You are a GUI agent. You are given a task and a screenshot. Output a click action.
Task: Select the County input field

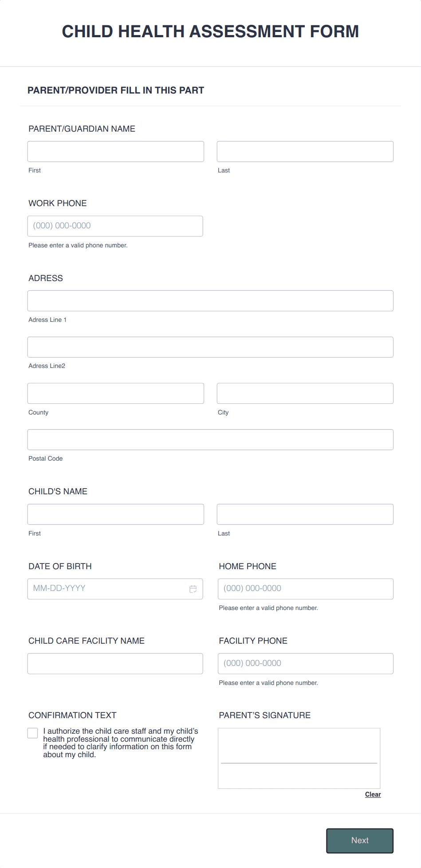[115, 393]
